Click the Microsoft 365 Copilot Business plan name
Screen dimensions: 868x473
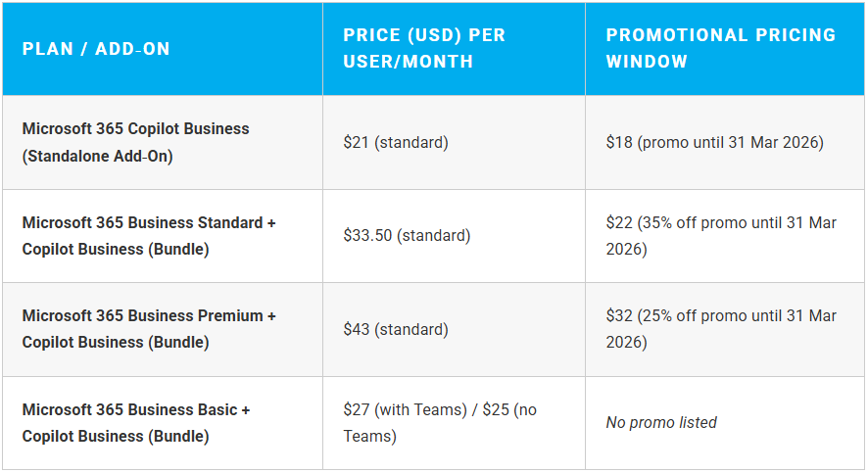[135, 129]
